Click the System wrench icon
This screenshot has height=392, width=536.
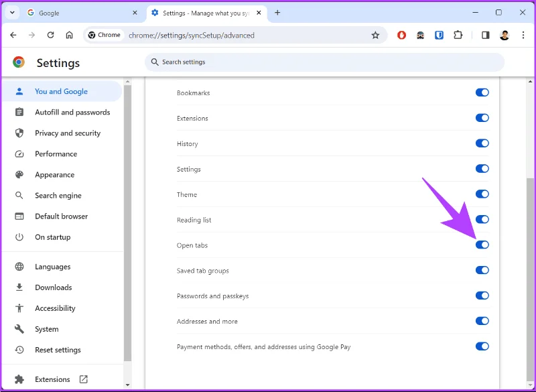(19, 329)
